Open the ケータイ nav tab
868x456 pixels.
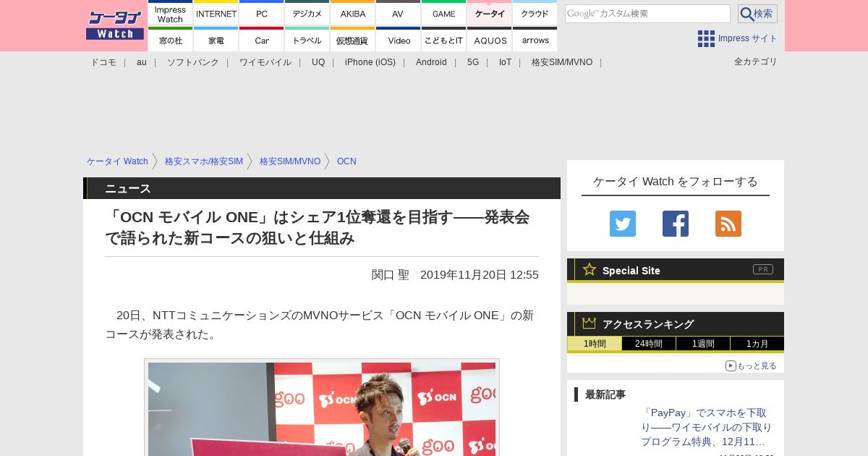coord(490,13)
